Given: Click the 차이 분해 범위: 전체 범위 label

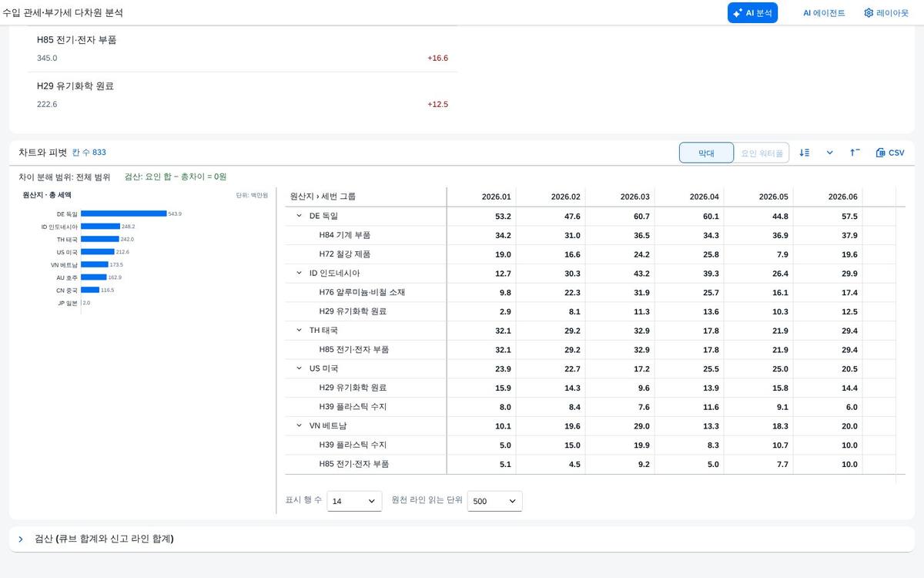Looking at the screenshot, I should tap(65, 176).
